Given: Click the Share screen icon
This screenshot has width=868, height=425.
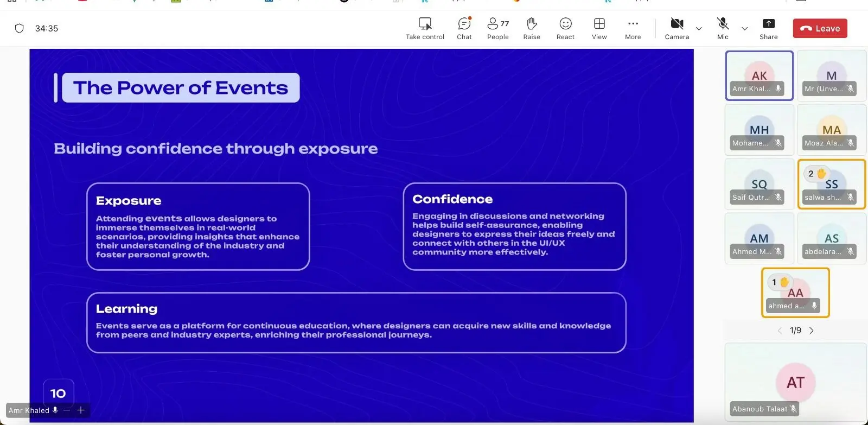Looking at the screenshot, I should click(768, 24).
